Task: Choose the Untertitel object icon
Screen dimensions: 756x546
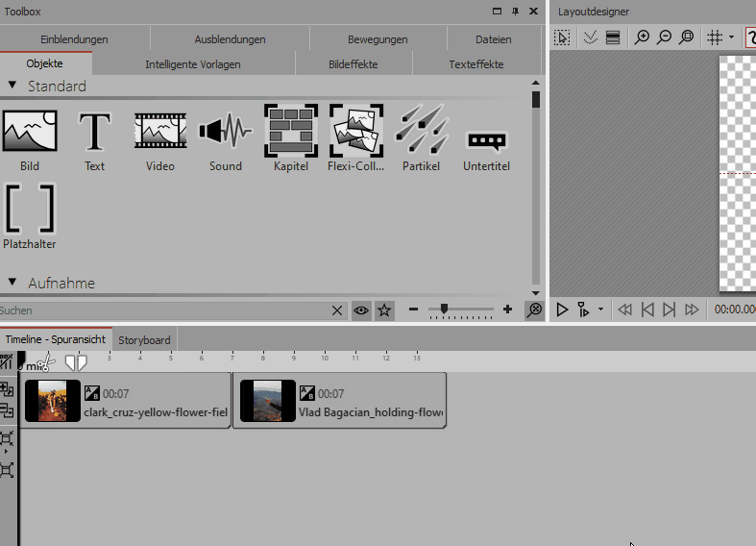Action: [486, 141]
